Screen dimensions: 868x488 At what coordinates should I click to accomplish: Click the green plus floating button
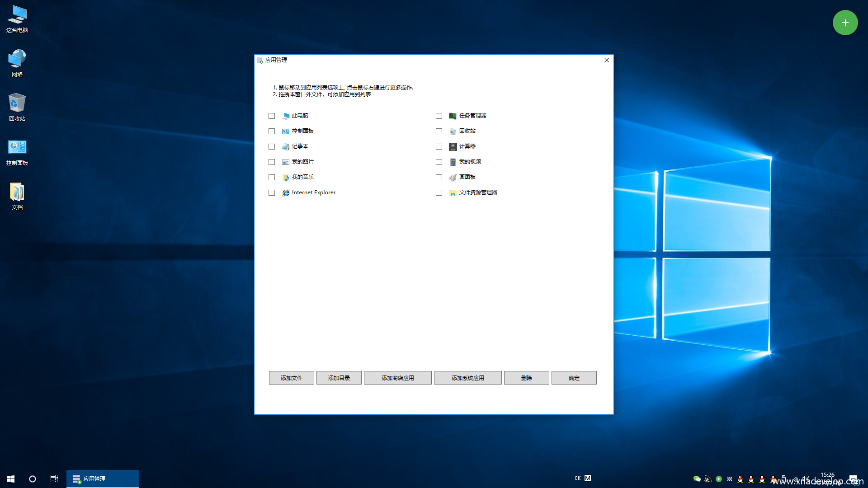pos(845,23)
